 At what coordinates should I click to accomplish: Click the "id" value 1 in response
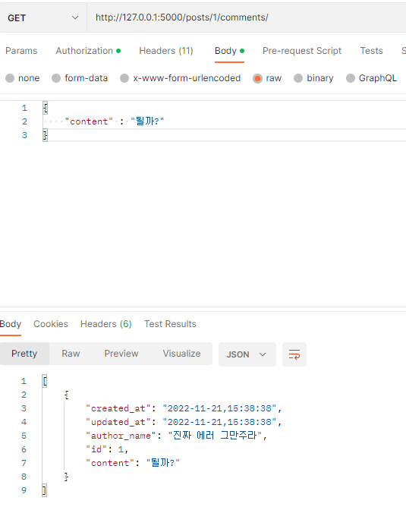tap(121, 449)
